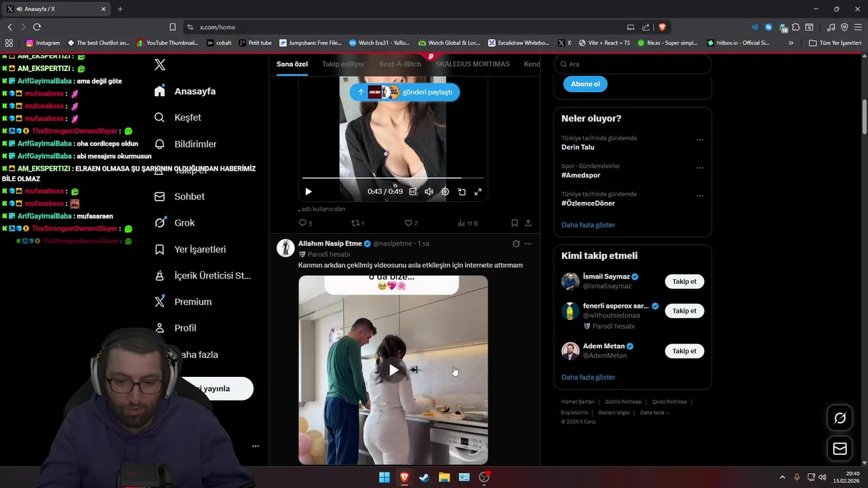The width and height of the screenshot is (868, 488).
Task: Open the #Amedspor trending topic
Action: point(580,175)
